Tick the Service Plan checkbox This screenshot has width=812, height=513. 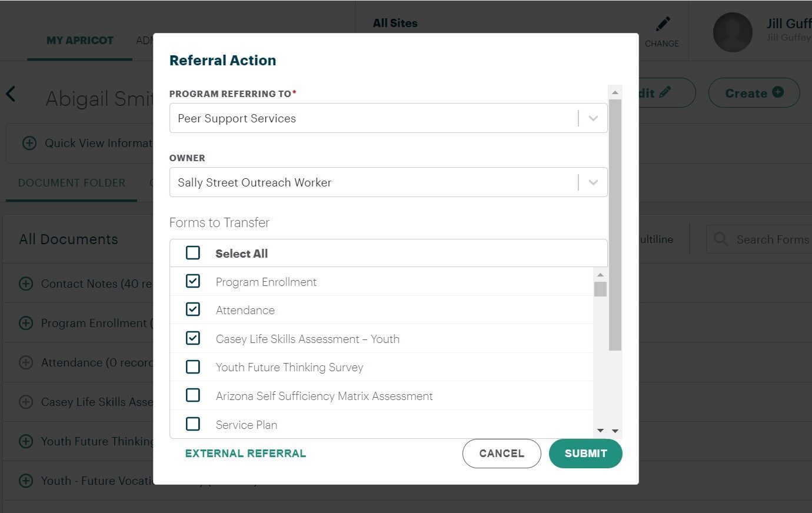click(193, 424)
